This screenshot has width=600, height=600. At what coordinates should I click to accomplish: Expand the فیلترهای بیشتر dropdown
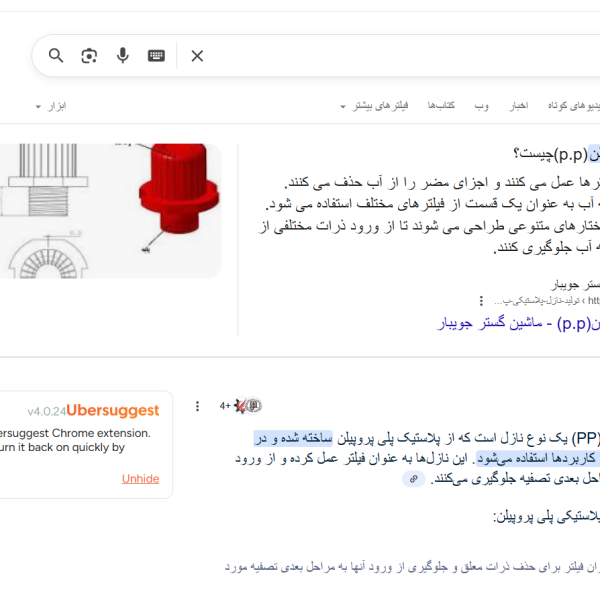(x=373, y=106)
